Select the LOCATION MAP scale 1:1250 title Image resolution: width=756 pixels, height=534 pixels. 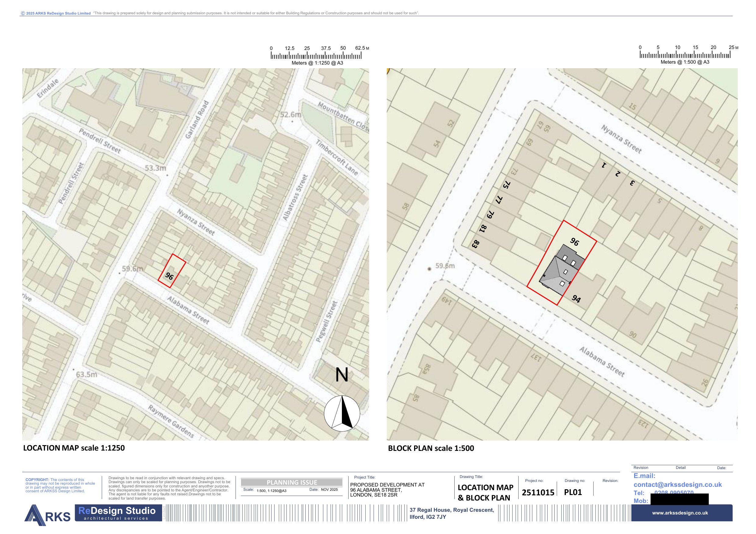point(74,448)
